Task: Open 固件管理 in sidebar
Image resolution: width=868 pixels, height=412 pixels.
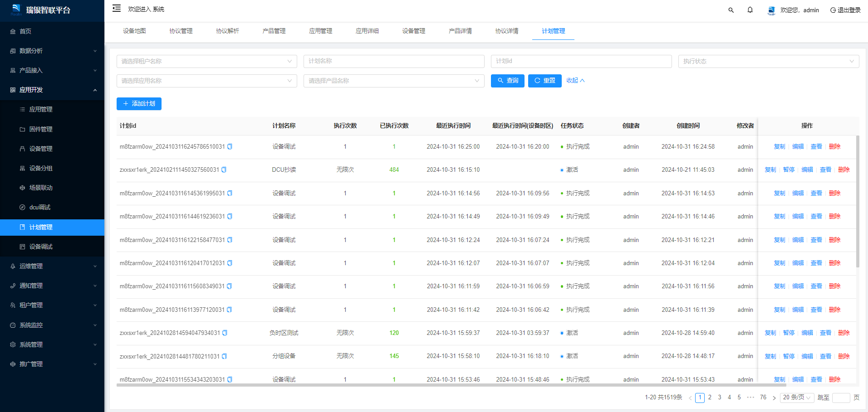Action: (52, 129)
